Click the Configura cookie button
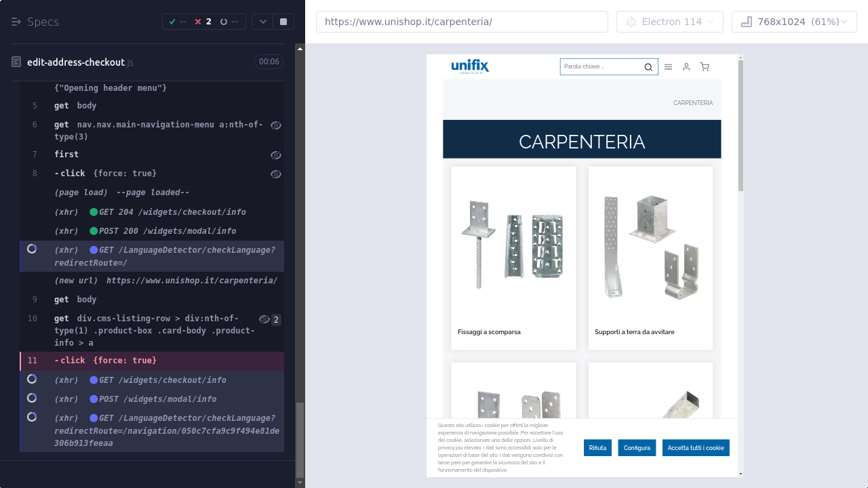The width and height of the screenshot is (868, 488). coord(637,448)
